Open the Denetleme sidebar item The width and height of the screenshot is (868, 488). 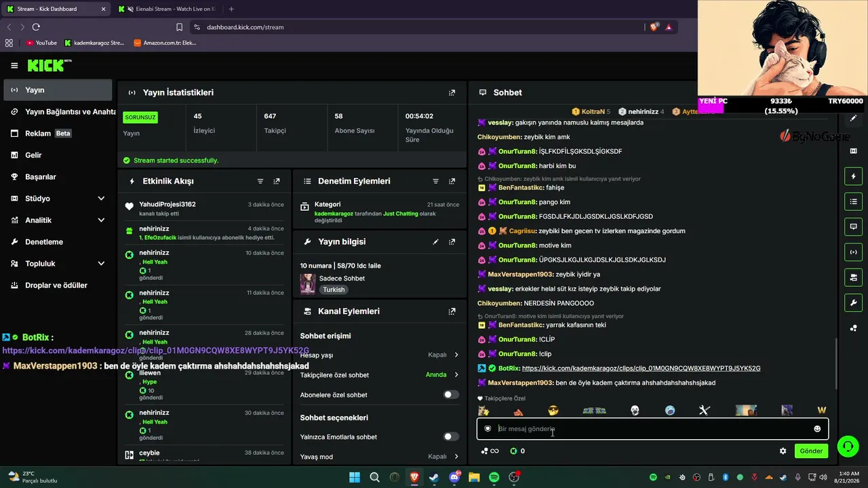click(x=58, y=242)
